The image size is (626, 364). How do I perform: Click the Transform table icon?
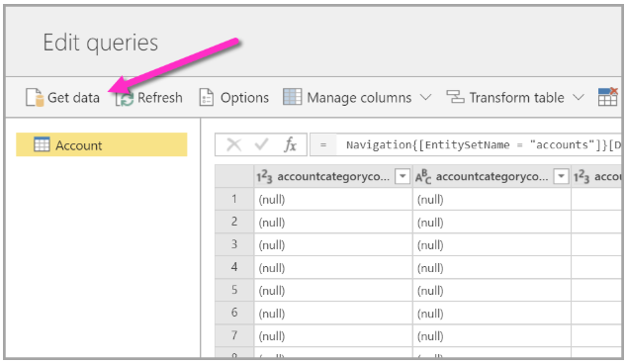pos(455,97)
